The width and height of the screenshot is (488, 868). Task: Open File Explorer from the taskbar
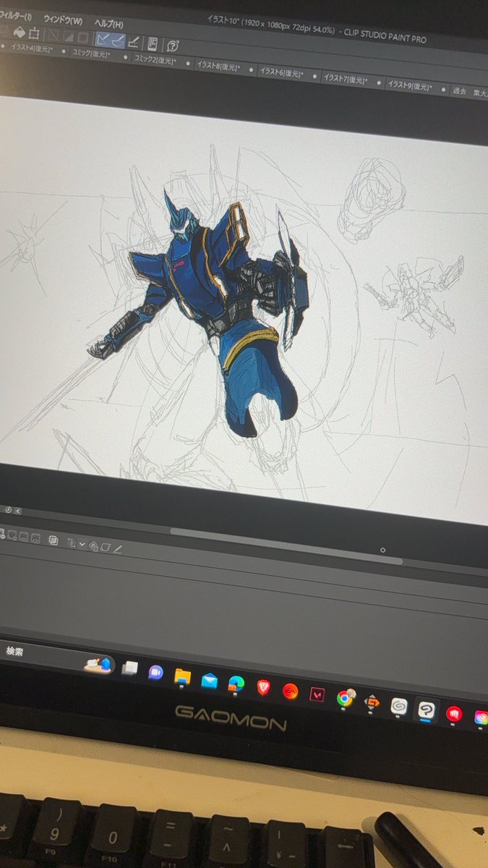coord(182,677)
